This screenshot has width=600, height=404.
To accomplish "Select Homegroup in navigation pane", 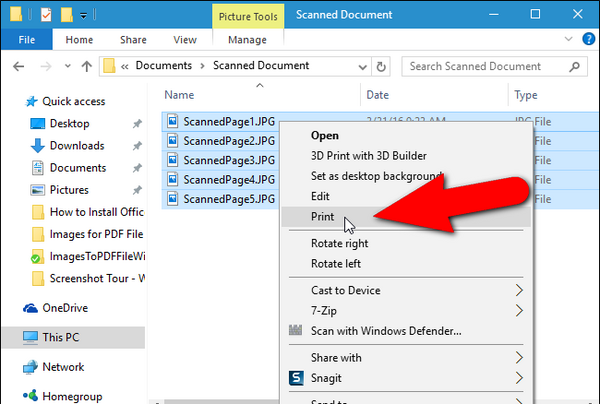I will pyautogui.click(x=62, y=396).
